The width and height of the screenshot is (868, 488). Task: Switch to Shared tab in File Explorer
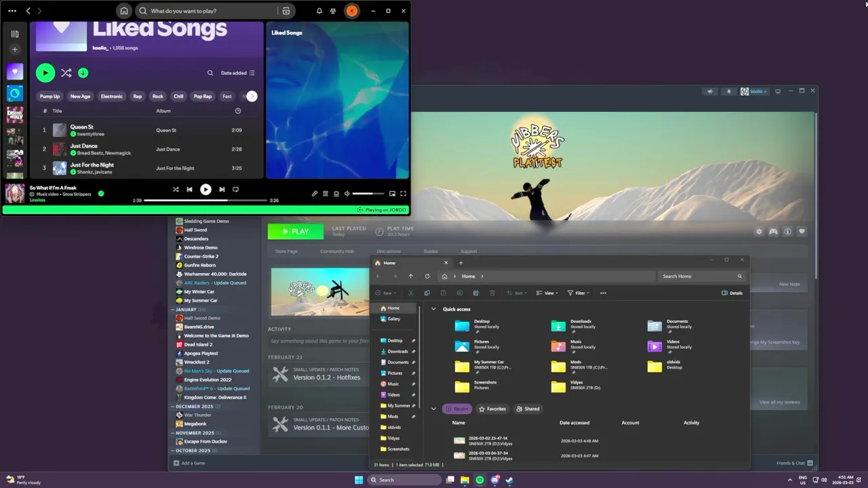click(x=528, y=409)
